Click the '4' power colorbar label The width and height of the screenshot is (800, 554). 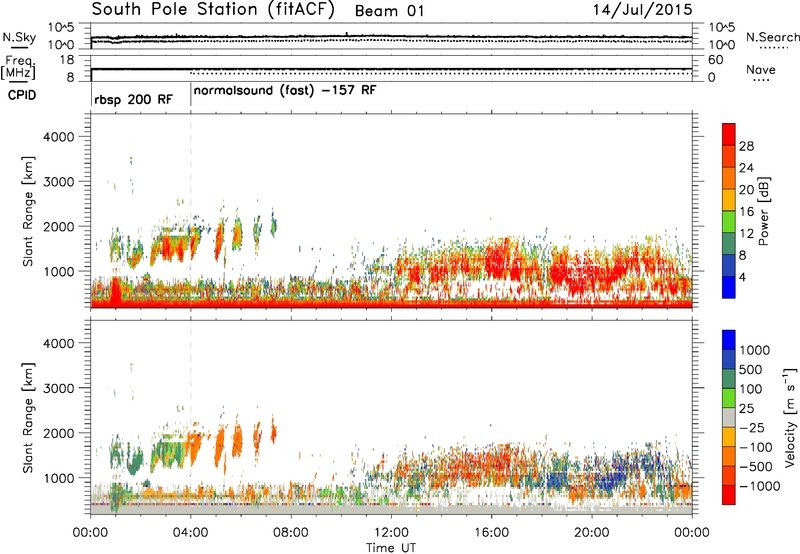743,277
